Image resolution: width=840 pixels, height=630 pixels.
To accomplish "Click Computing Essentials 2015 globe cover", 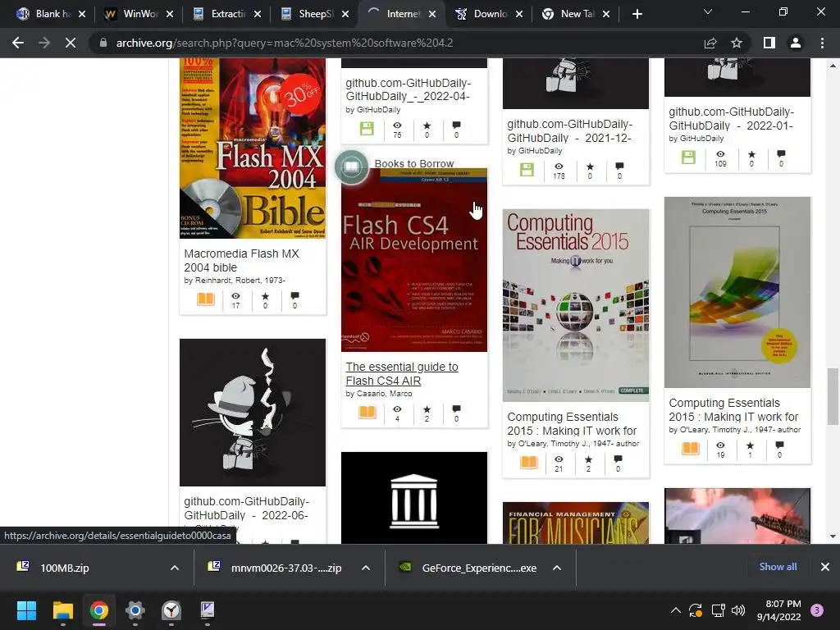I will point(575,305).
